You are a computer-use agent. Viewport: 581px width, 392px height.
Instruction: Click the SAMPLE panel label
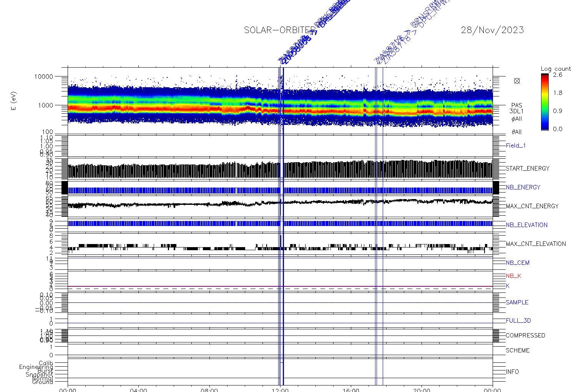[x=517, y=302]
